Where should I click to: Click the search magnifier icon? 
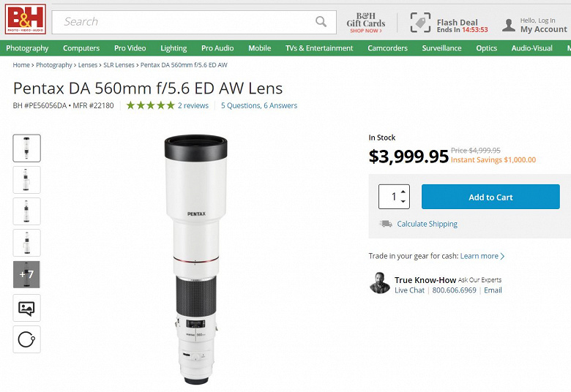pyautogui.click(x=321, y=22)
